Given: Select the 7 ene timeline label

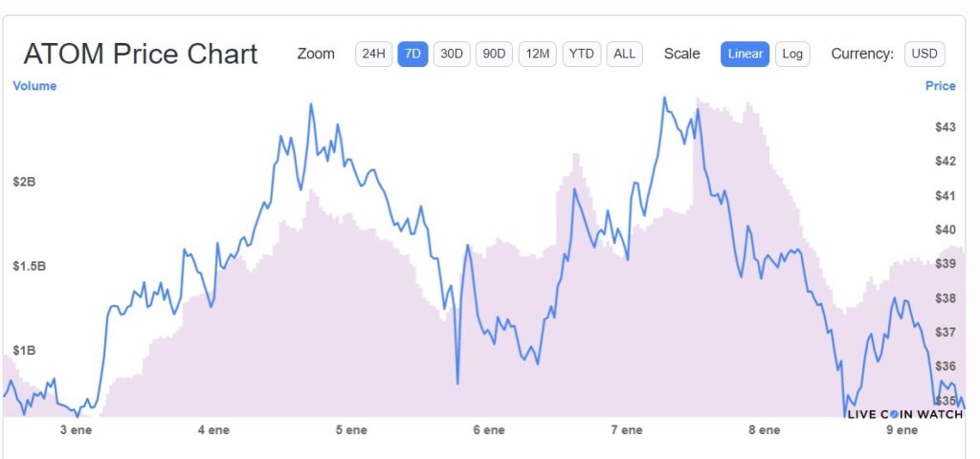Looking at the screenshot, I should pyautogui.click(x=626, y=430).
